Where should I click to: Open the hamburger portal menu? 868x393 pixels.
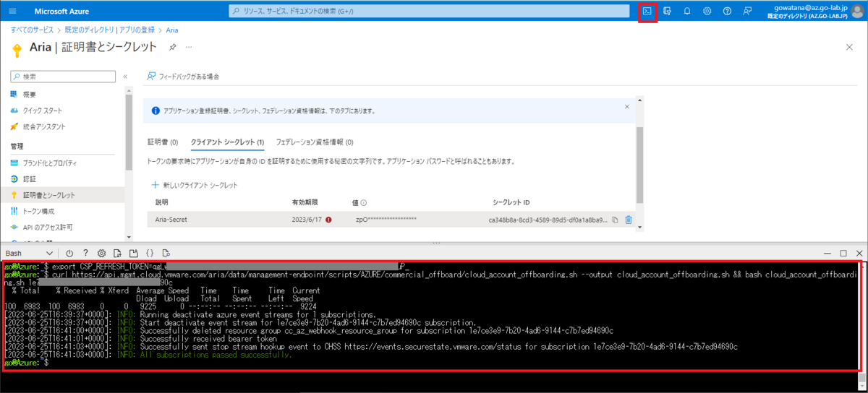click(x=12, y=11)
